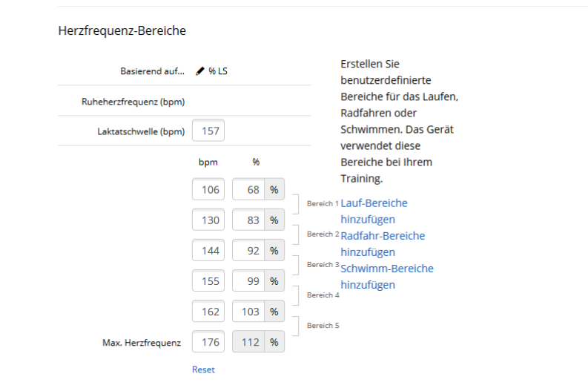
Task: Click the bpm field showing 155
Action: pos(208,281)
